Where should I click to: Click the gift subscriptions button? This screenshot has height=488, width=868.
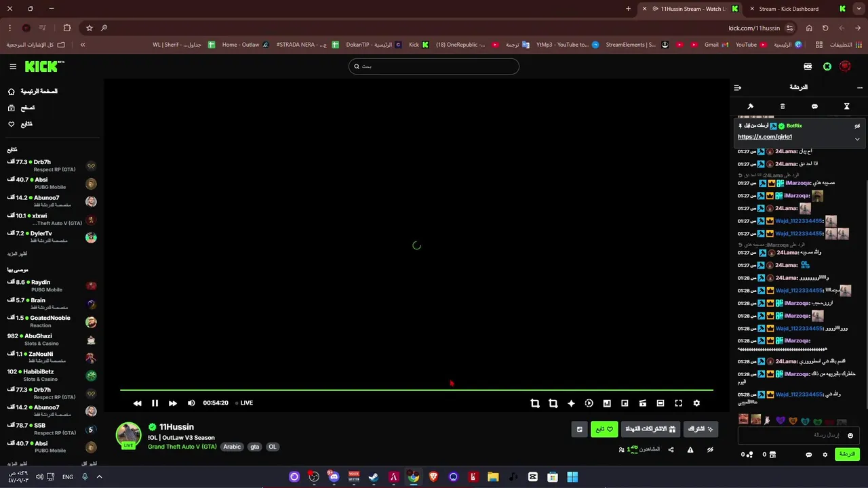click(650, 429)
